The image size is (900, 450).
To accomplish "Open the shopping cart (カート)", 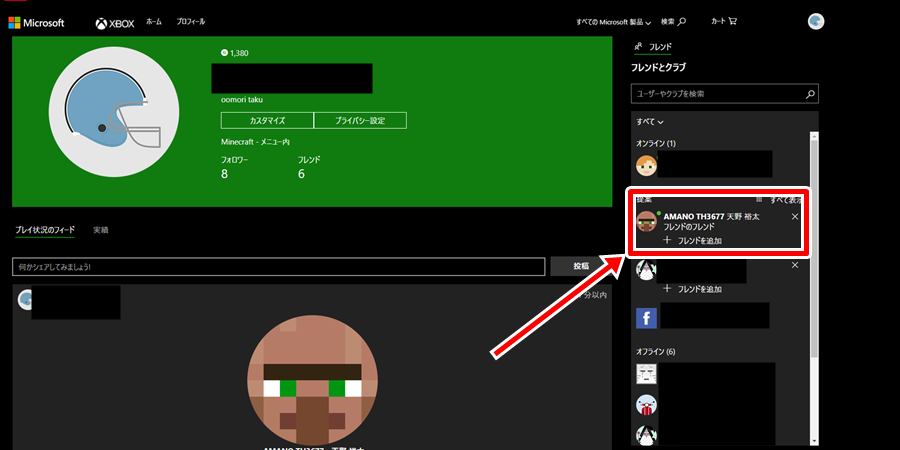I will tap(723, 21).
